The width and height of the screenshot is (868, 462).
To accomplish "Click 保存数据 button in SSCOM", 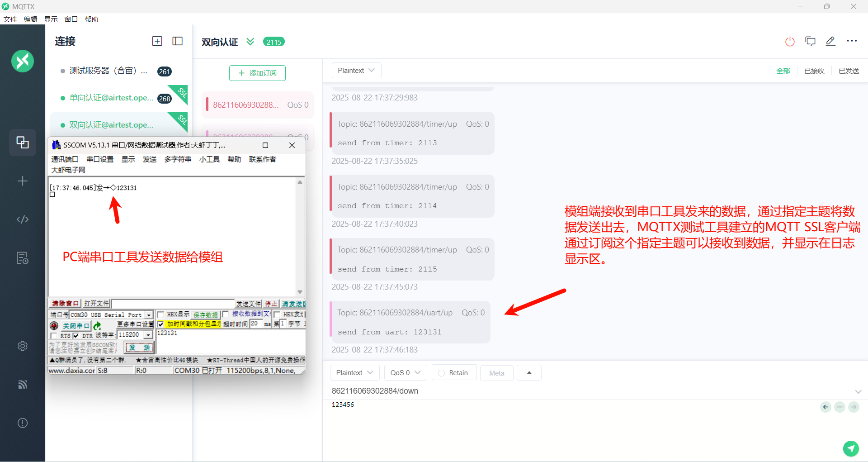I will point(206,315).
